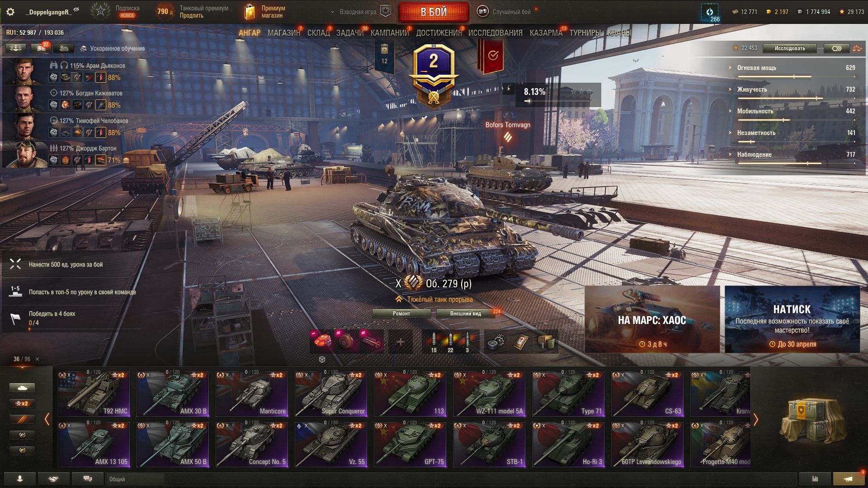
Task: Open the crew books button
Action: point(41,48)
